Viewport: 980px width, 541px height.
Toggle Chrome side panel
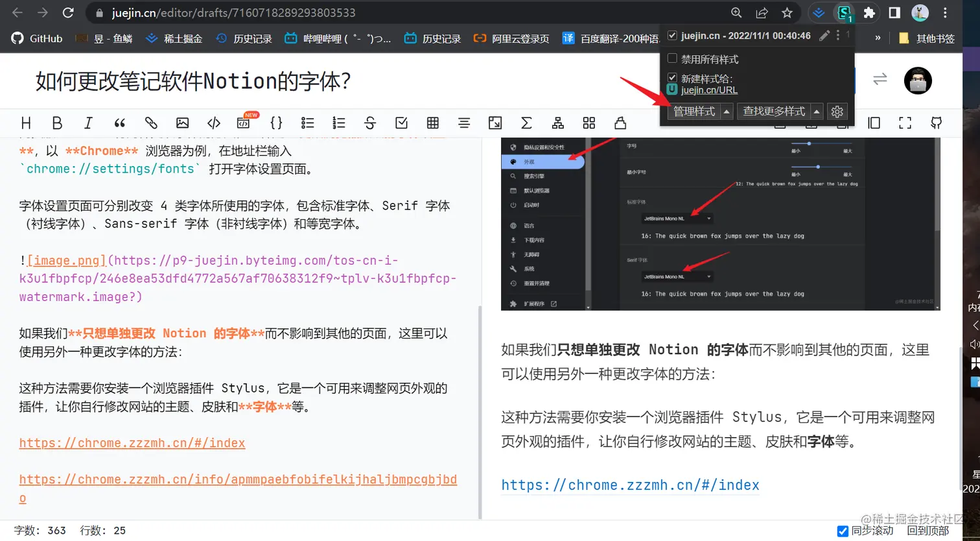pyautogui.click(x=894, y=13)
